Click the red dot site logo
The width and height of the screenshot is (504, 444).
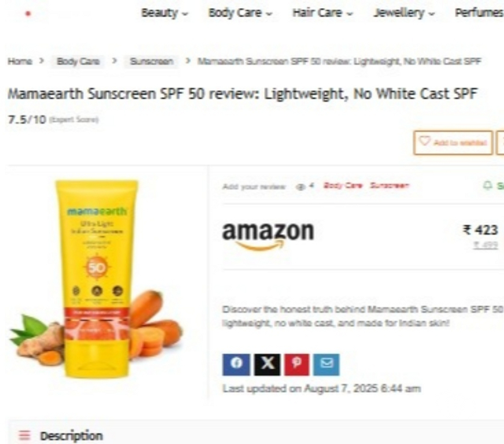coord(28,13)
